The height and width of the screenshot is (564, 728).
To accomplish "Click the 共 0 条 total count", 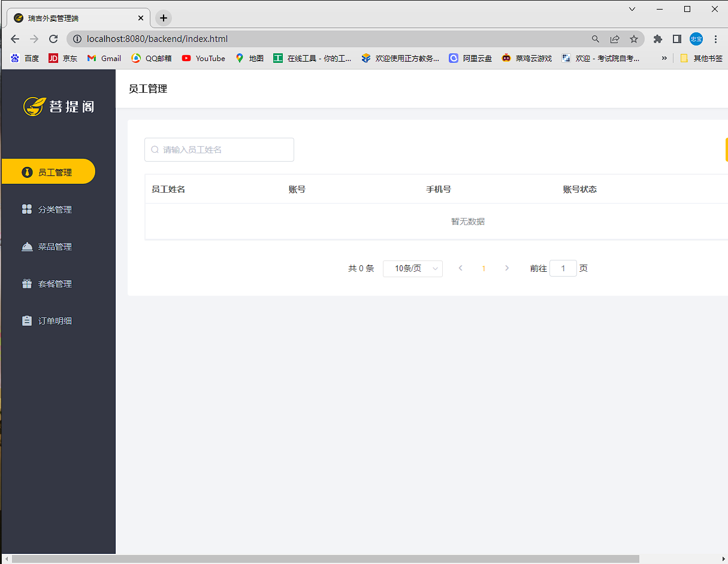I will (361, 268).
